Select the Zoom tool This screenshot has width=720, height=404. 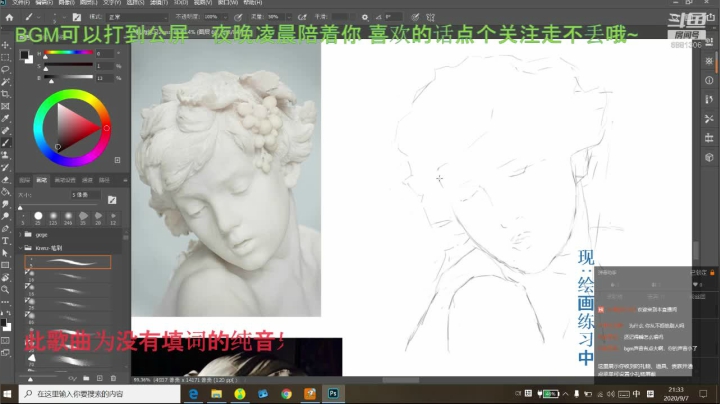(6, 290)
